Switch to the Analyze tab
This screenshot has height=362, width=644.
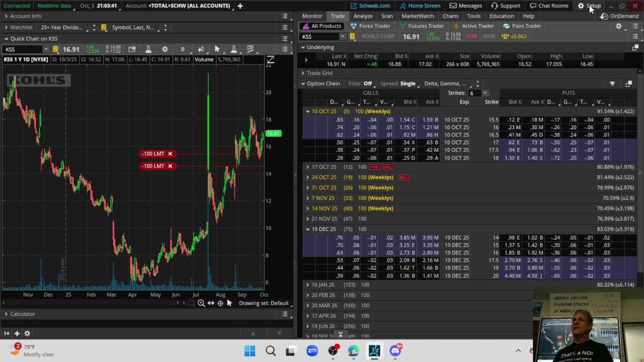(363, 16)
